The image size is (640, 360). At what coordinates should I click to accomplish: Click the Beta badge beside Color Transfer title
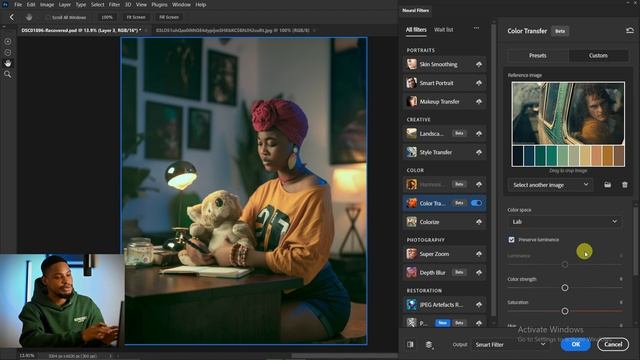[560, 31]
